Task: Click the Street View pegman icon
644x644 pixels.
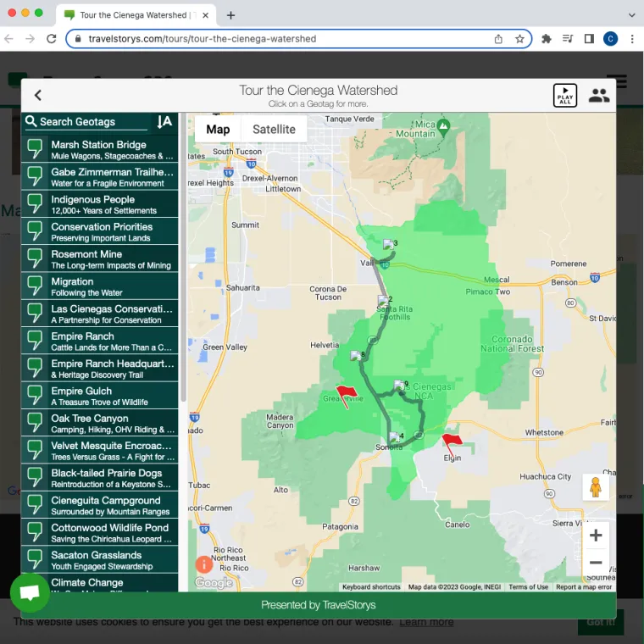Action: (x=596, y=487)
